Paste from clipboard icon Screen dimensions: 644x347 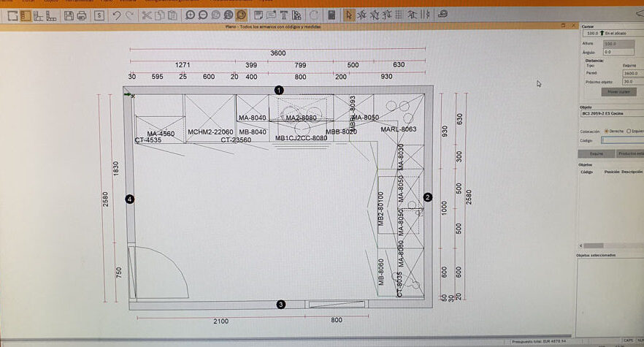[172, 15]
